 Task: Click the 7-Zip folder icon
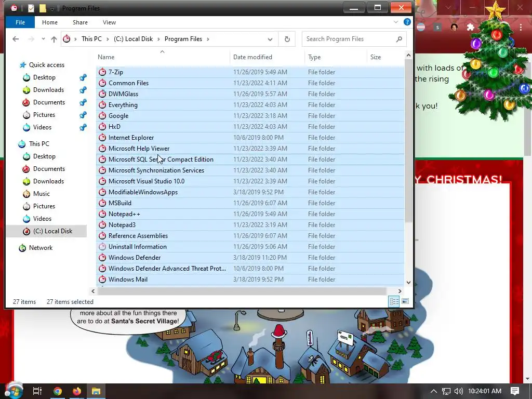click(x=102, y=72)
